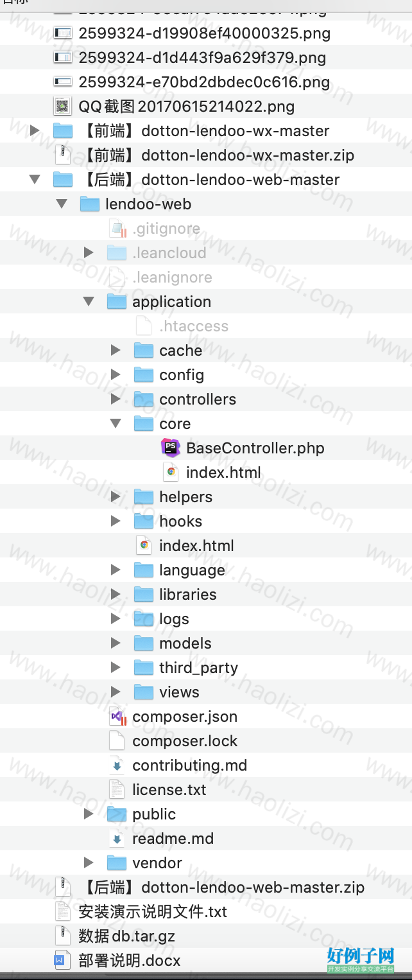The image size is (412, 980).
Task: Click the folder icon of public
Action: (x=116, y=814)
